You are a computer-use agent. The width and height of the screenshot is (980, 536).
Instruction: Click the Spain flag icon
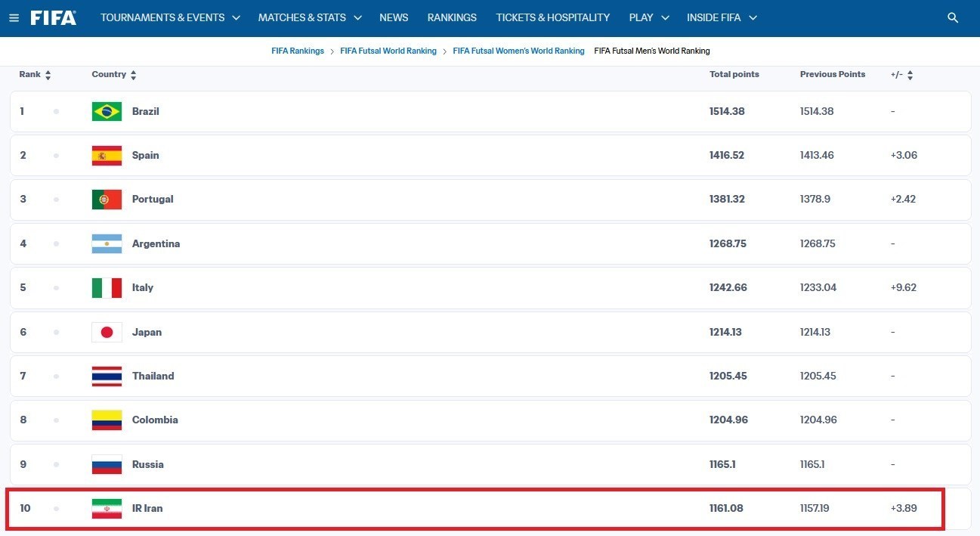pos(107,155)
